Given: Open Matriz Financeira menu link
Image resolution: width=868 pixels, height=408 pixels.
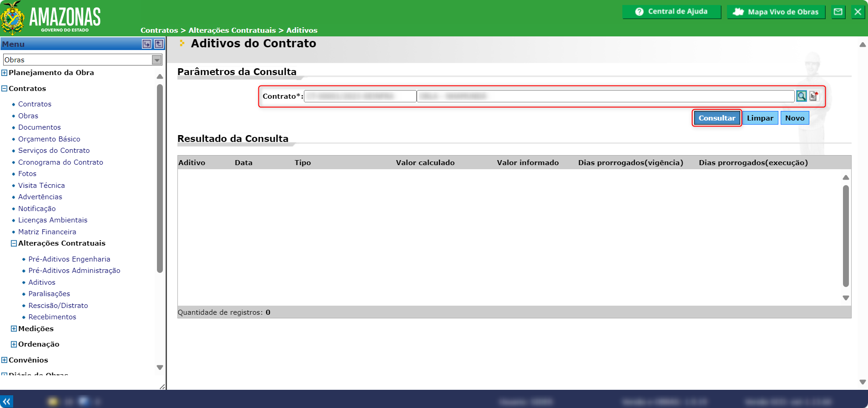Looking at the screenshot, I should pos(47,232).
